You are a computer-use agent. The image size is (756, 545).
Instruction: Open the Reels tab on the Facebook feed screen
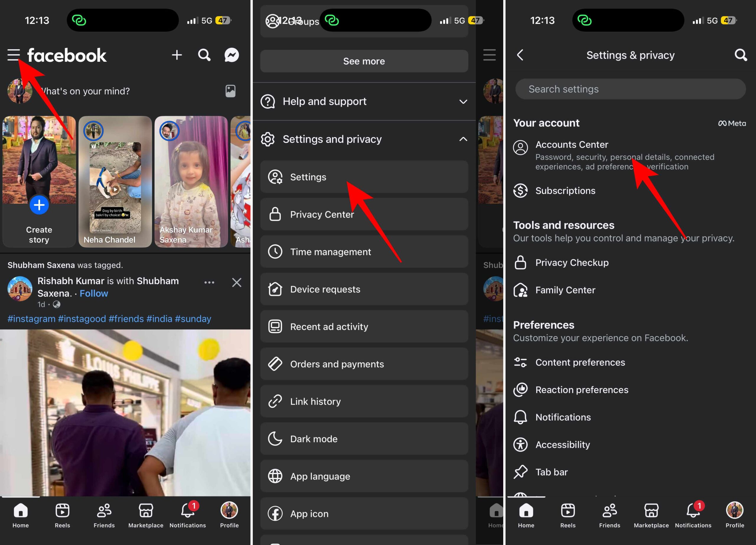[62, 516]
